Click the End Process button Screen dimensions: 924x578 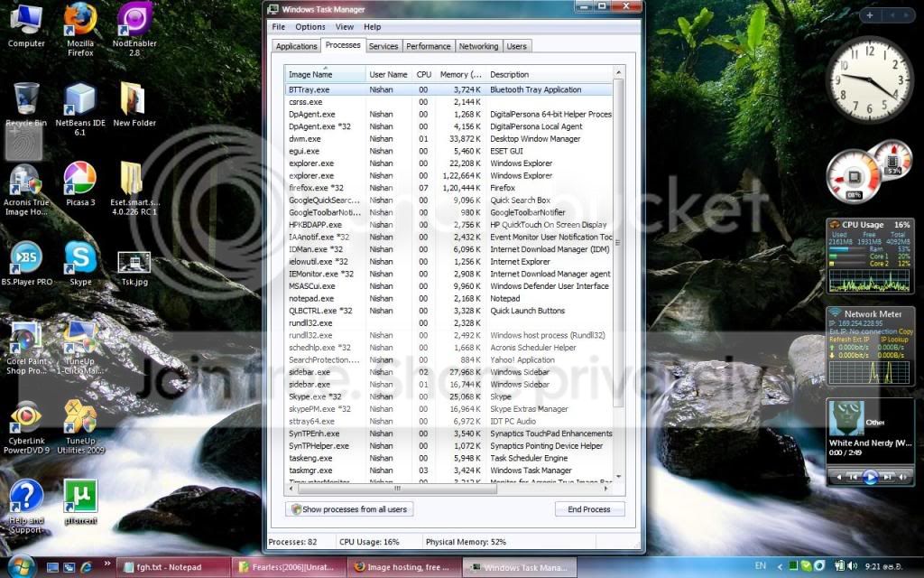pos(589,509)
